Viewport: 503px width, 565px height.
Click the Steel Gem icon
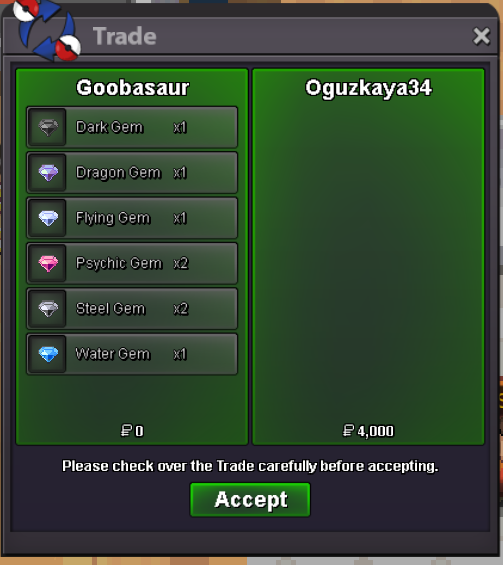[48, 309]
